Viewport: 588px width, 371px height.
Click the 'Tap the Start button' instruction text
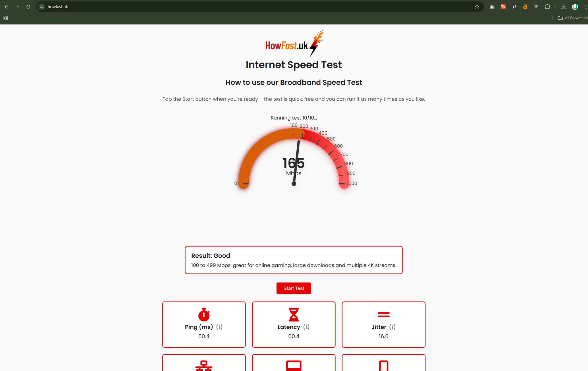click(294, 99)
